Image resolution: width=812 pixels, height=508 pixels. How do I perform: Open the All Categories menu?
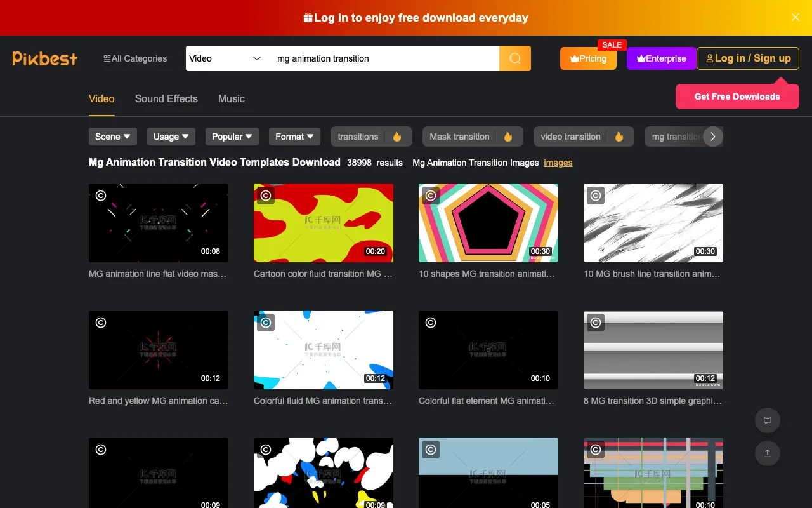pos(135,58)
